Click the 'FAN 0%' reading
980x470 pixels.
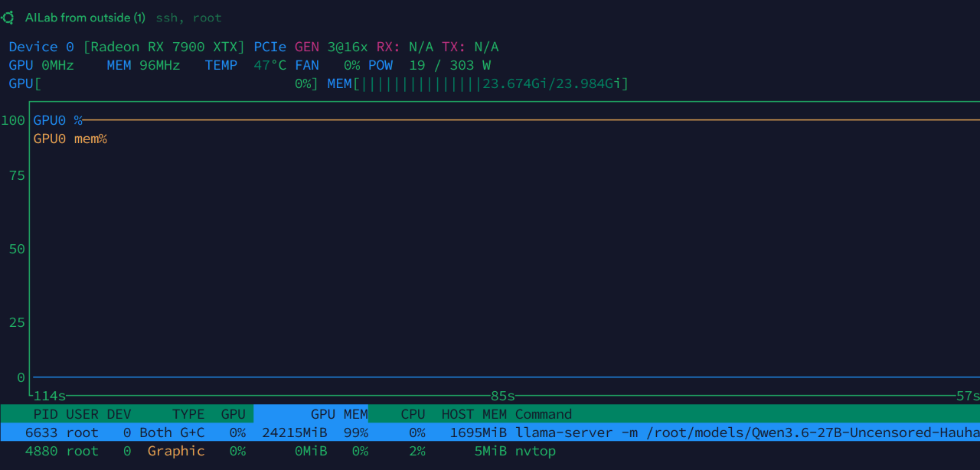pyautogui.click(x=328, y=65)
